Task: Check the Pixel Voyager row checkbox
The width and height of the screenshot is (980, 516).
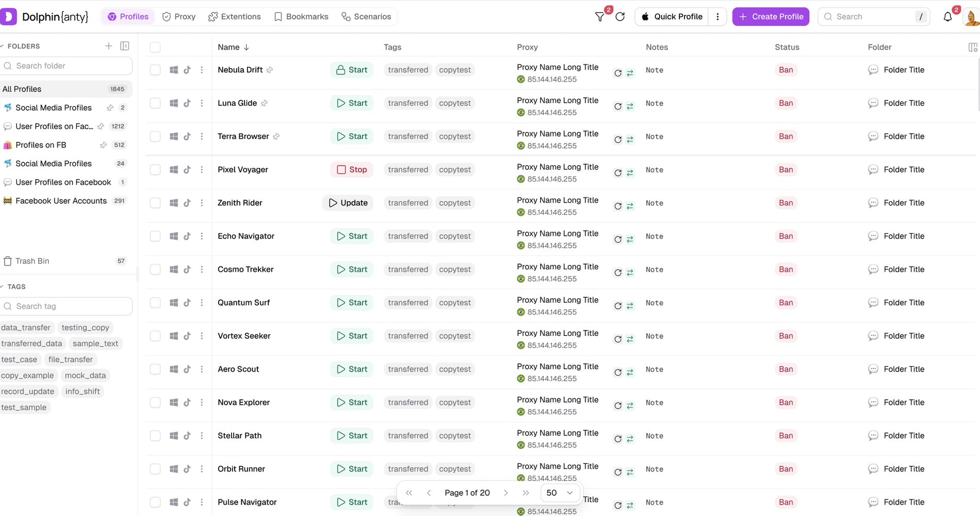Action: (x=155, y=169)
